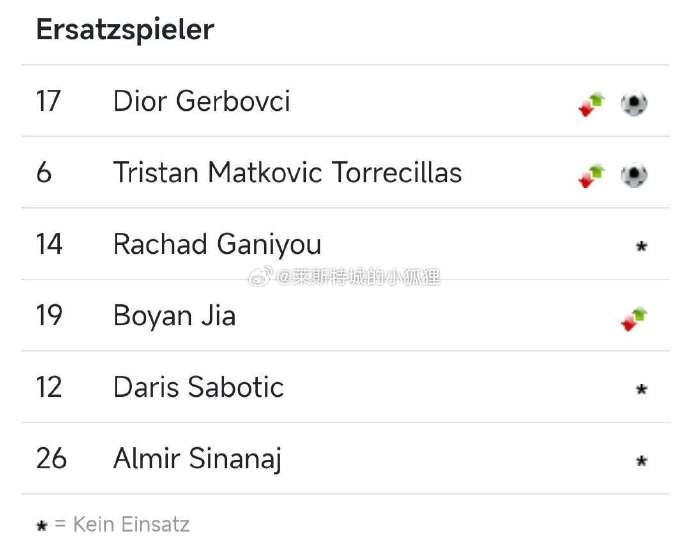The image size is (690, 551).
Task: Click the goal ball icon for Dior Gerbovci
Action: (x=634, y=104)
